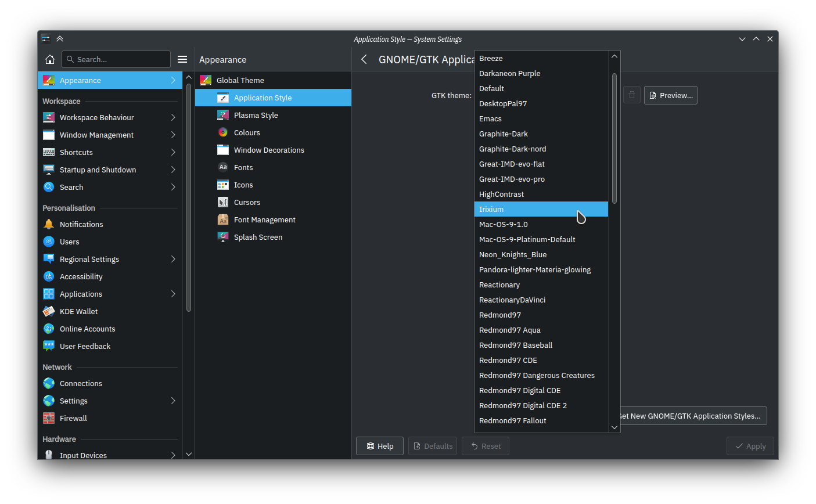Select the Graphite-Dark-nord theme
The image size is (816, 504).
[541, 149]
